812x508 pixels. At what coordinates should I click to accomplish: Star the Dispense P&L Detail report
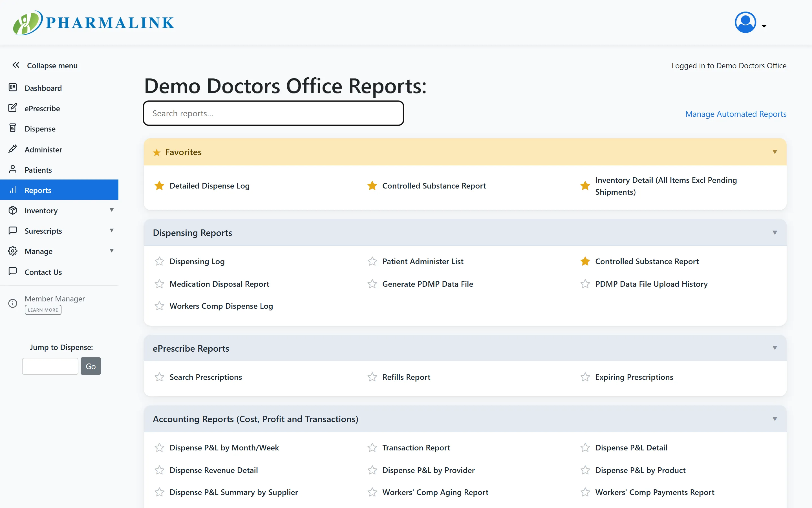[x=585, y=448]
